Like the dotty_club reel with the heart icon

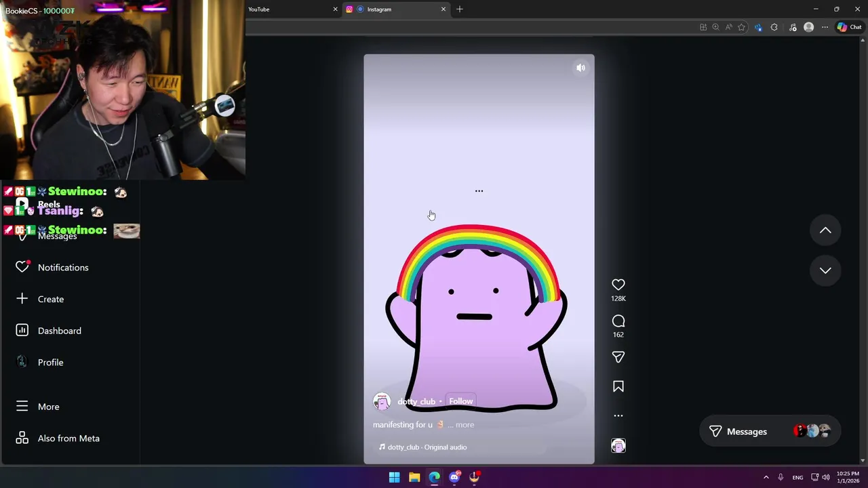pos(618,285)
